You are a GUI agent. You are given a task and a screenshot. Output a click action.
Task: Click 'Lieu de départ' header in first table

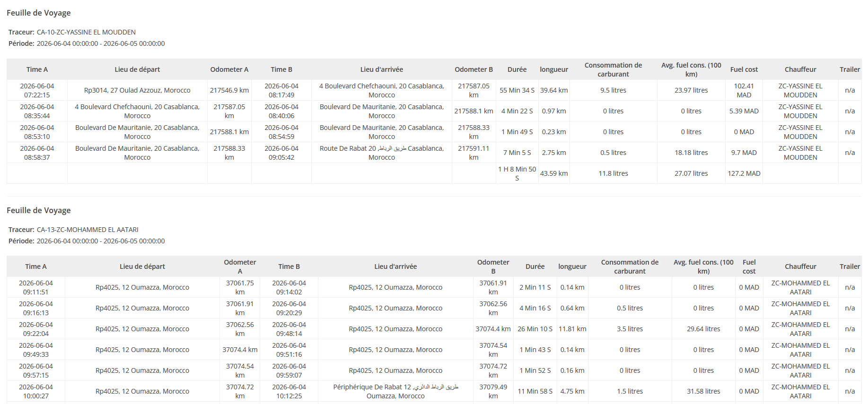click(x=137, y=69)
